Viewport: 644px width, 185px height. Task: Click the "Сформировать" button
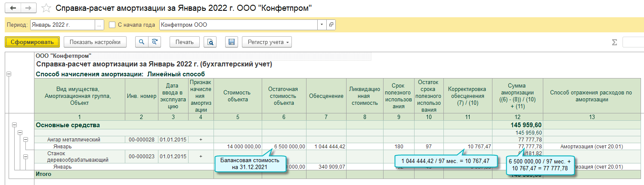tap(32, 42)
